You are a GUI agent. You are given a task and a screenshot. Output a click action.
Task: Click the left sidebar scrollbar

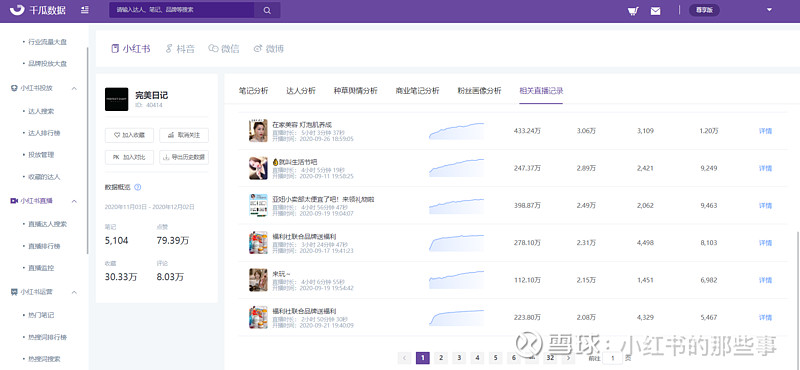coord(87,151)
